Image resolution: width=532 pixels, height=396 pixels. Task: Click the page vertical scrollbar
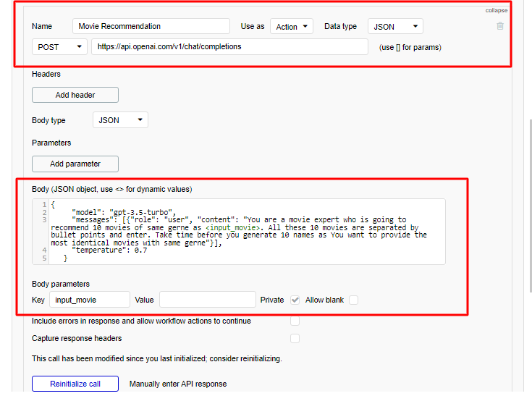(x=531, y=206)
